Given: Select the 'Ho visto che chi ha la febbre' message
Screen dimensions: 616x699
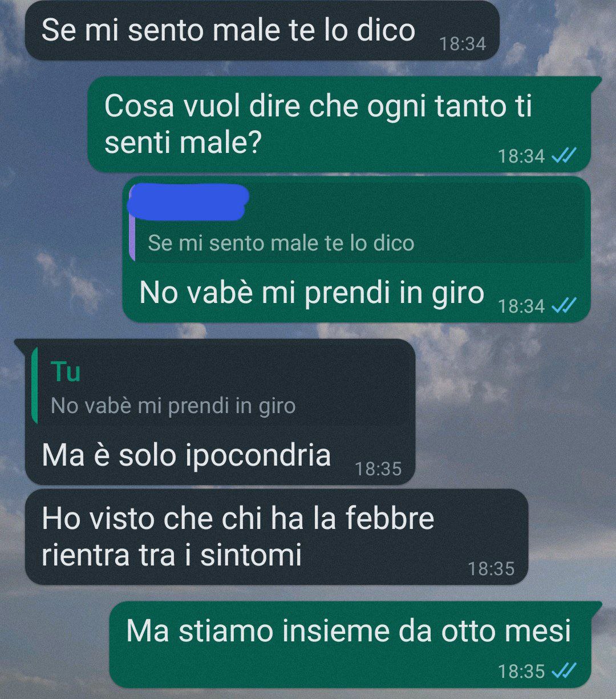Looking at the screenshot, I should 277,537.
